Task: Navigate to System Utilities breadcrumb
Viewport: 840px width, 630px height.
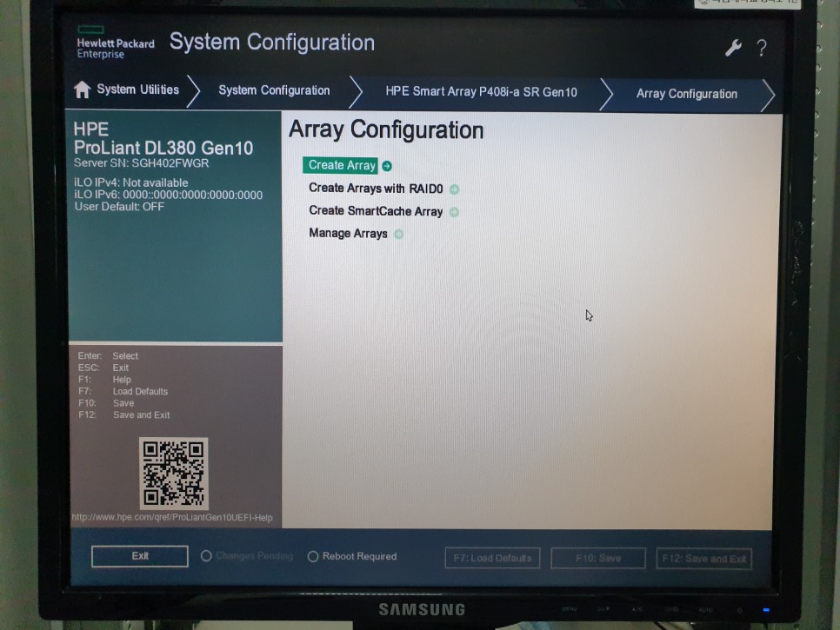Action: coord(137,90)
